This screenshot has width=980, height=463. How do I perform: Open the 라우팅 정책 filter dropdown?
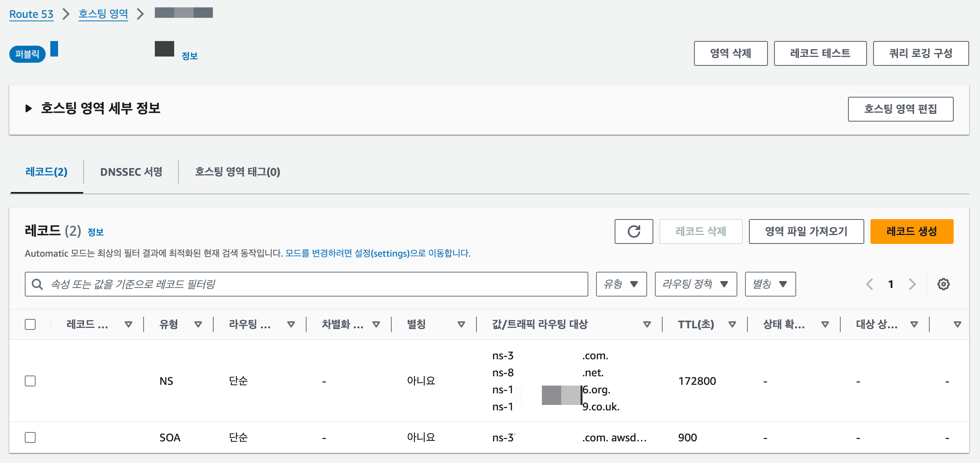tap(696, 284)
